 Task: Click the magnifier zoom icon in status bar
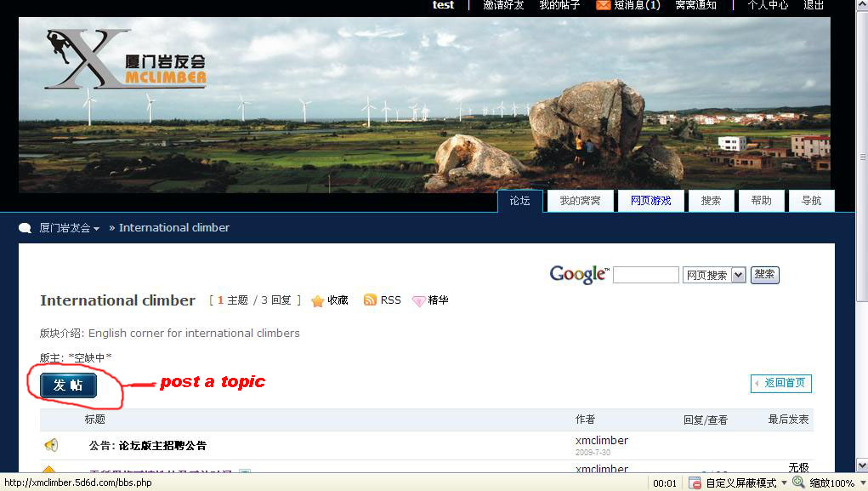click(798, 482)
